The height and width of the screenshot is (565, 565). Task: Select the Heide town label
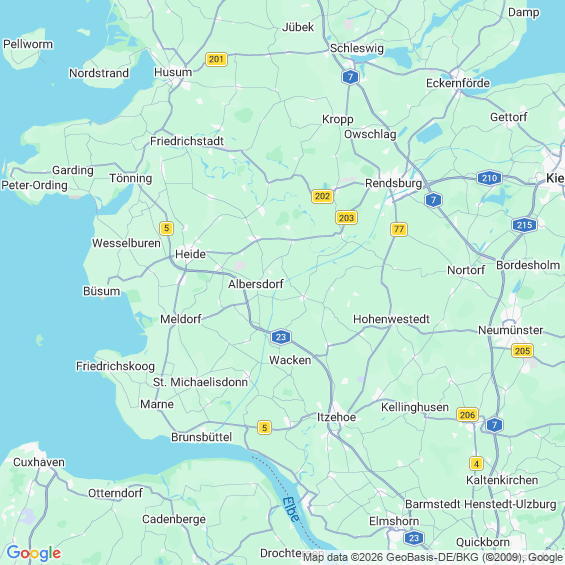click(x=190, y=254)
